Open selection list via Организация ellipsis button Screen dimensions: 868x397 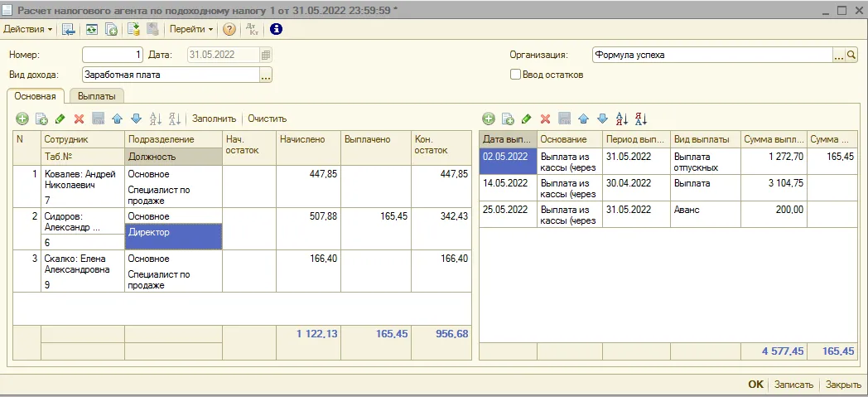point(839,55)
